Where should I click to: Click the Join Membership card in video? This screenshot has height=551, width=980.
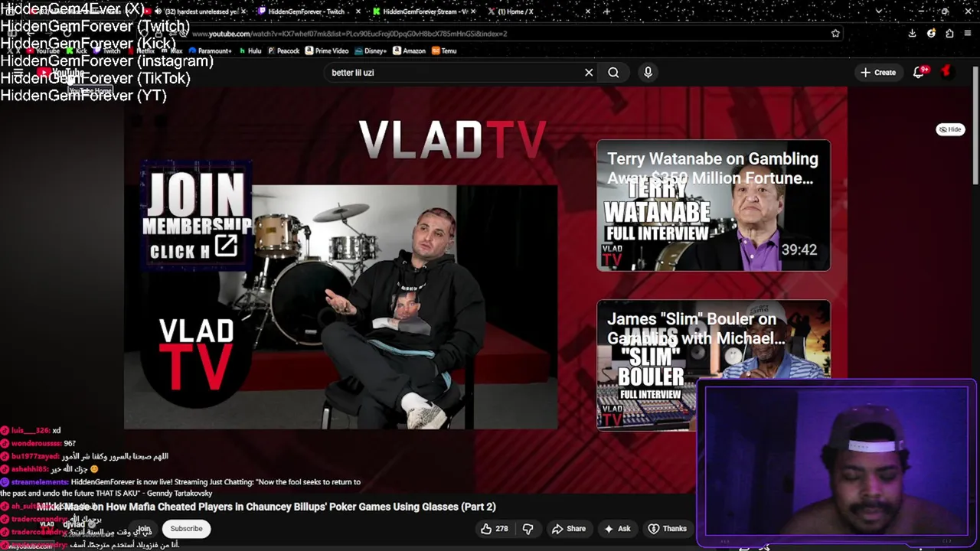pos(197,215)
